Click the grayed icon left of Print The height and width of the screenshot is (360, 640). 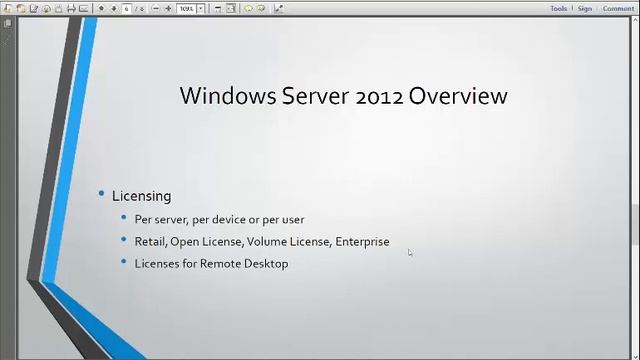(x=59, y=8)
